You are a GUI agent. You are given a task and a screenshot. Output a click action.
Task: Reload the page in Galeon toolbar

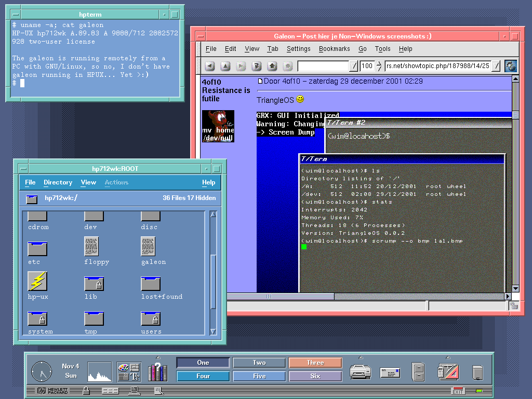coord(257,66)
